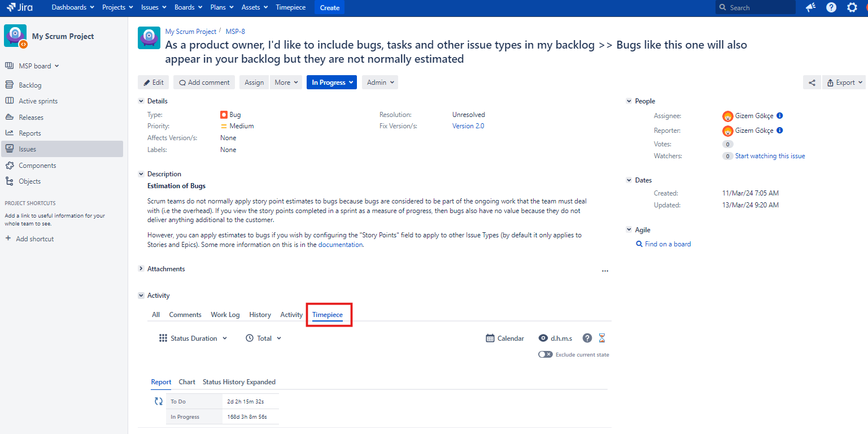Toggle the d.h.m.s time format view
The height and width of the screenshot is (434, 868).
(x=555, y=338)
